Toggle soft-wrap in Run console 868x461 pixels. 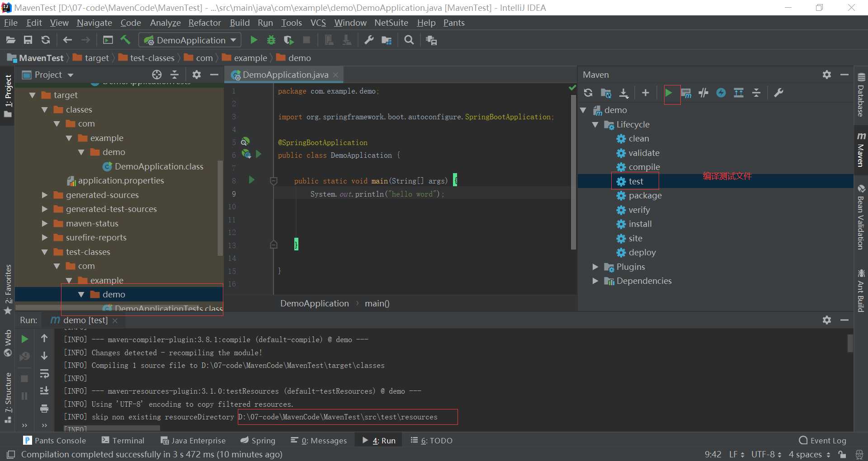coord(44,373)
